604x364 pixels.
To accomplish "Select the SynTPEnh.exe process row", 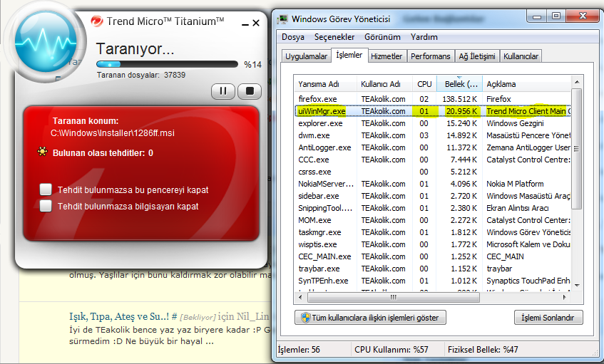I will pos(433,281).
